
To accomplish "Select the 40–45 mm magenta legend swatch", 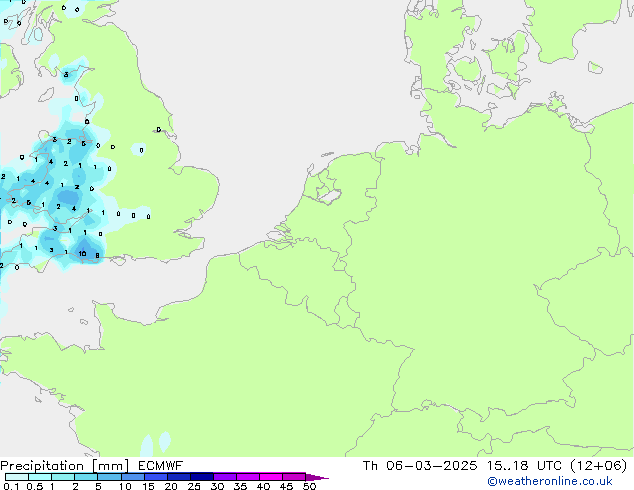I will tap(271, 477).
